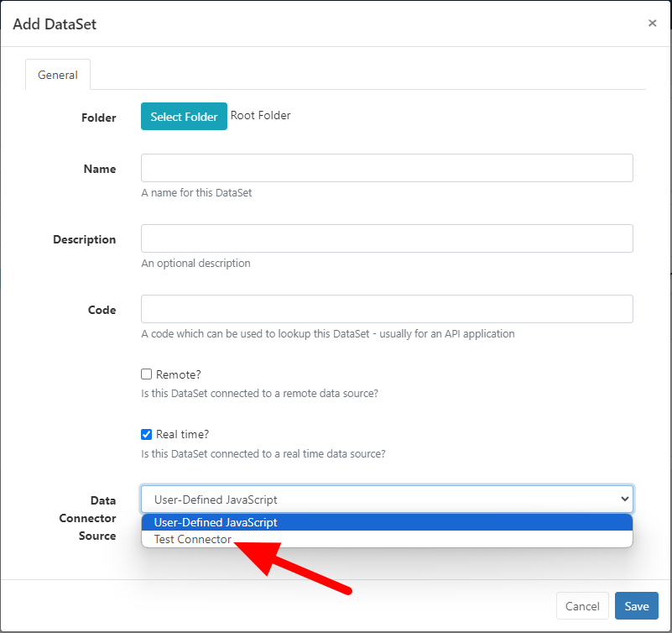Choose User-Defined JavaScript from the list
This screenshot has width=672, height=633.
(x=216, y=522)
